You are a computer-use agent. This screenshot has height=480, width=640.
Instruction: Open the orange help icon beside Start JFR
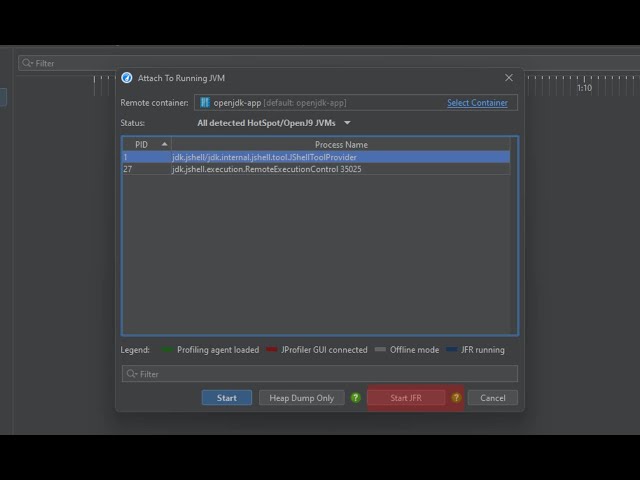click(456, 398)
